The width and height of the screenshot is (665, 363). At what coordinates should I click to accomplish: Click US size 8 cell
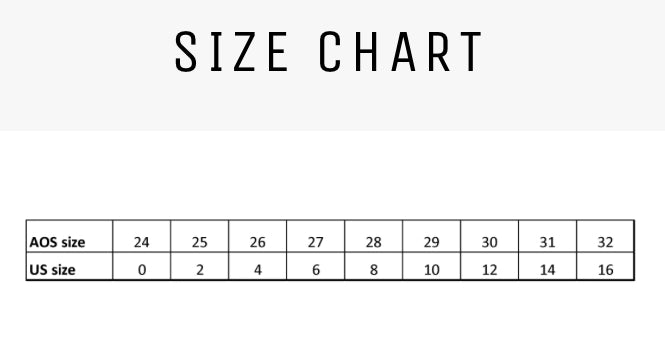click(x=374, y=266)
